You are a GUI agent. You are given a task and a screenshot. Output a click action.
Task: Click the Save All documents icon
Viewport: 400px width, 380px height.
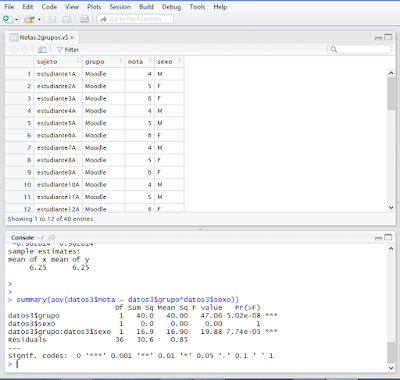point(67,20)
